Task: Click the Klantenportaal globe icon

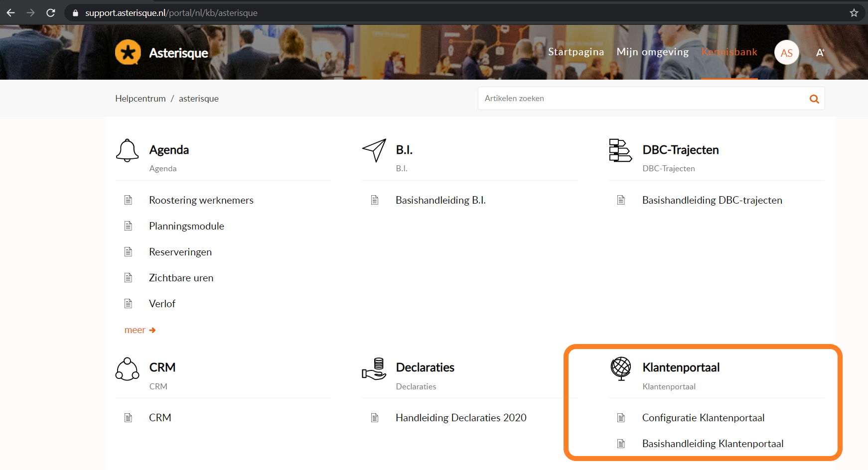Action: [621, 369]
